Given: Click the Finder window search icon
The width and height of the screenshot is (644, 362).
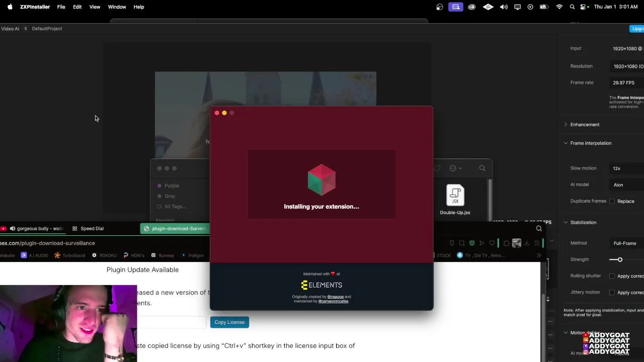Looking at the screenshot, I should coord(482,168).
